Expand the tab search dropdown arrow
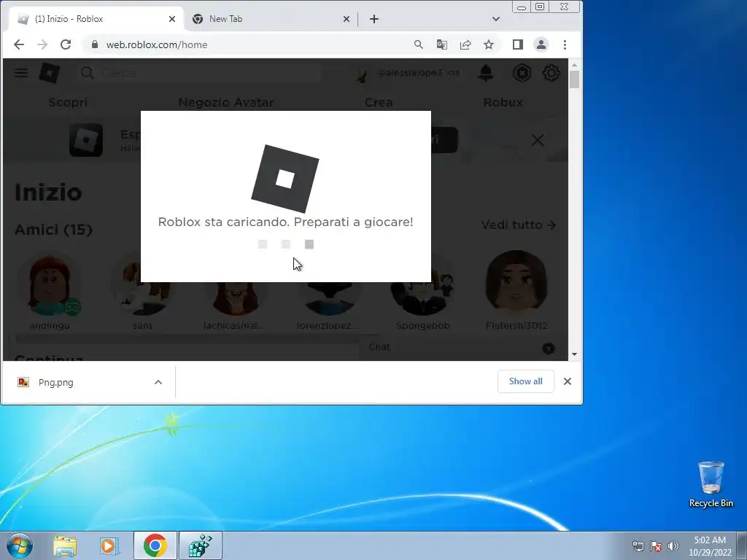747x560 pixels. pos(496,19)
